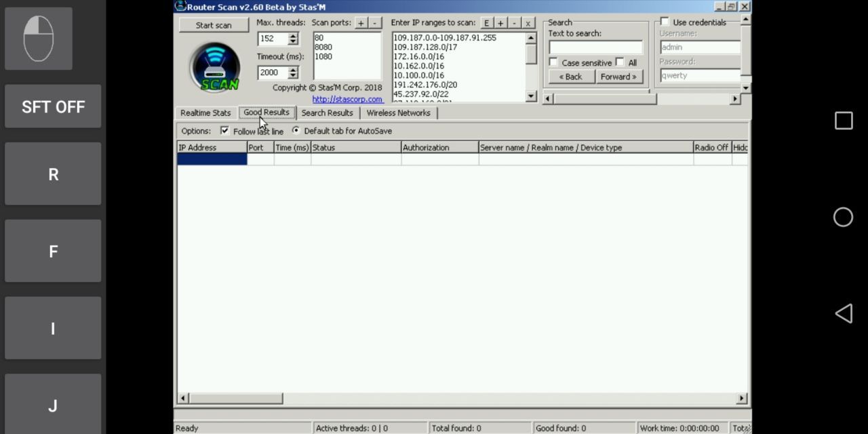Switch to Search Results tab
Viewport: 868px width, 434px height.
pyautogui.click(x=327, y=113)
